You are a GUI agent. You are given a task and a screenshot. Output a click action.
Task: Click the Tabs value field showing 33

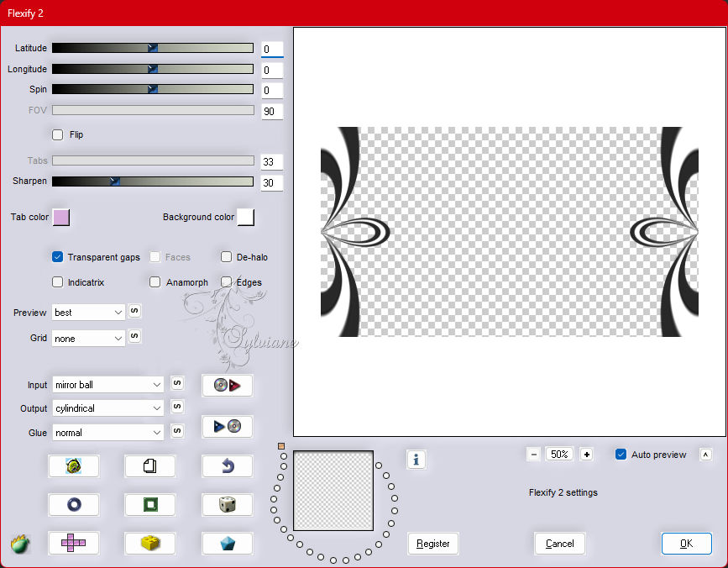(x=272, y=162)
